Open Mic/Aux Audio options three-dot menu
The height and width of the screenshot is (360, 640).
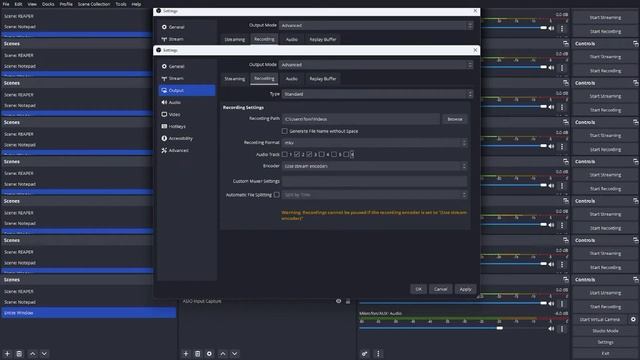[x=562, y=329]
